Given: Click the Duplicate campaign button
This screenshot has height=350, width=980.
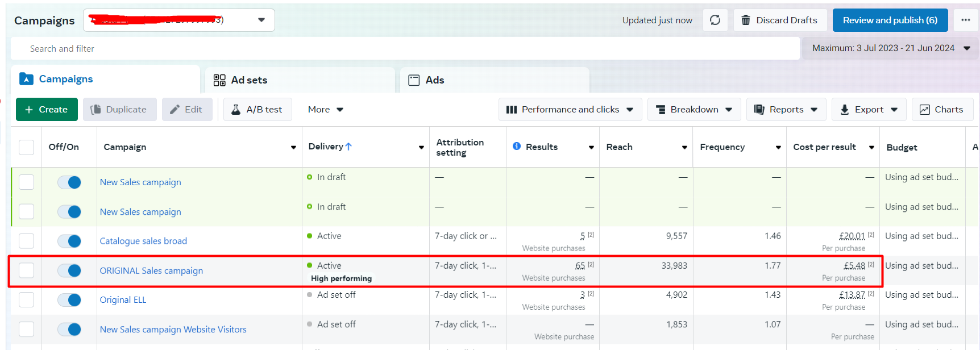Looking at the screenshot, I should click(x=119, y=110).
